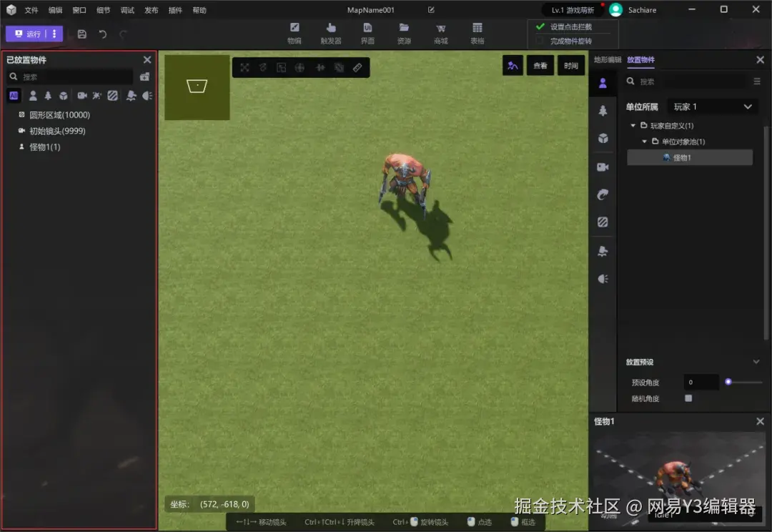Toggle the 完成物件旋转 checkbox item
Image resolution: width=772 pixels, height=532 pixels.
click(x=571, y=41)
